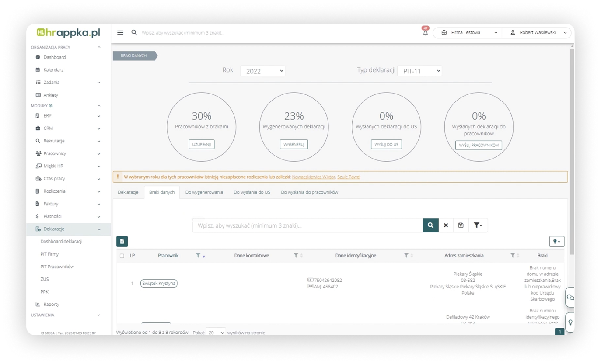Viewport: 601px width, 364px height.
Task: Click the filter icon in Pracownik column
Action: (x=198, y=256)
